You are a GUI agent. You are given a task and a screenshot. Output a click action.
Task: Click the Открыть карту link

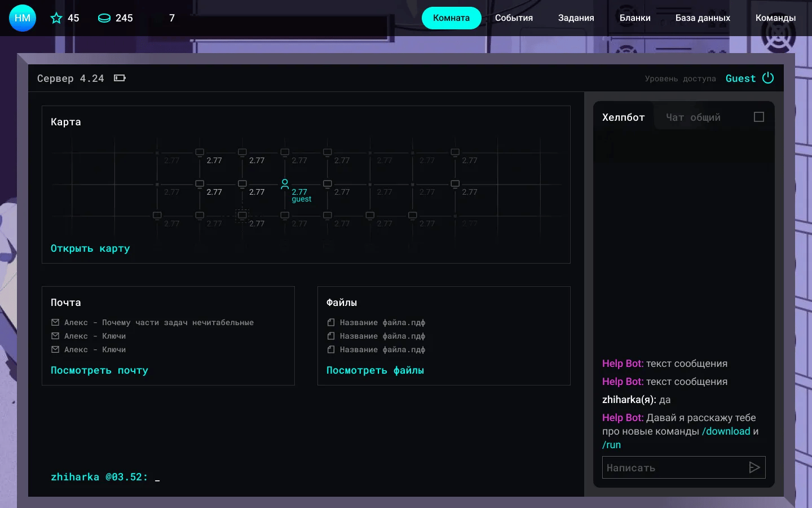tap(90, 248)
